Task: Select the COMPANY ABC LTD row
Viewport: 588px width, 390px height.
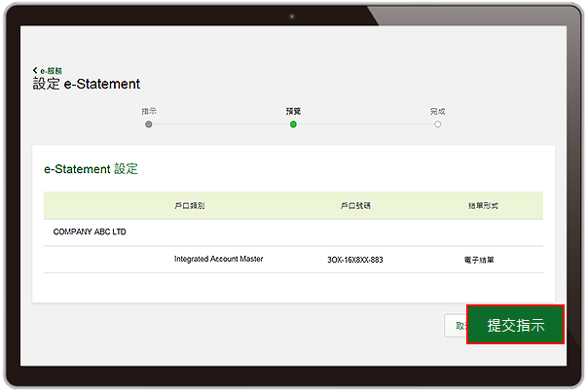Action: [293, 231]
